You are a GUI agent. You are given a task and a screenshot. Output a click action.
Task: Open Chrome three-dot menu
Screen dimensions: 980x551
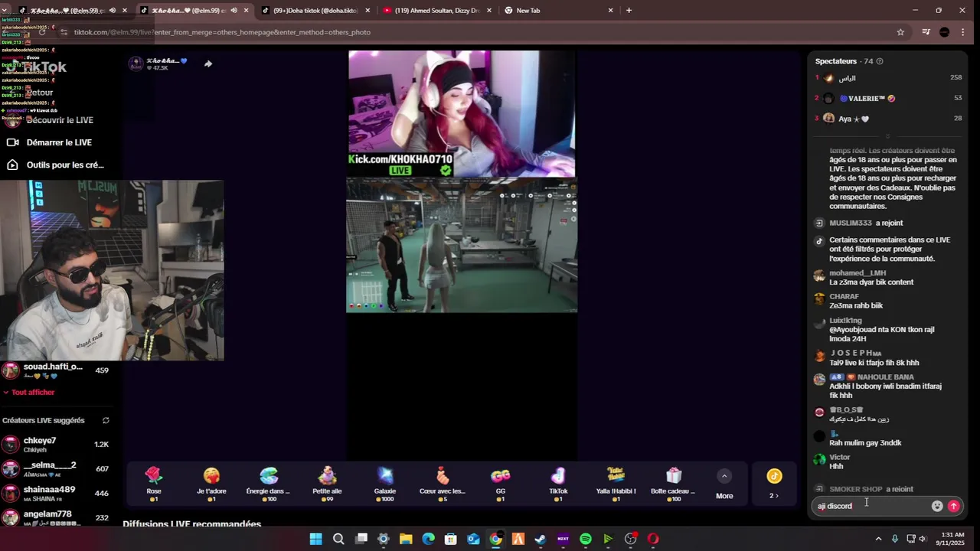(962, 32)
